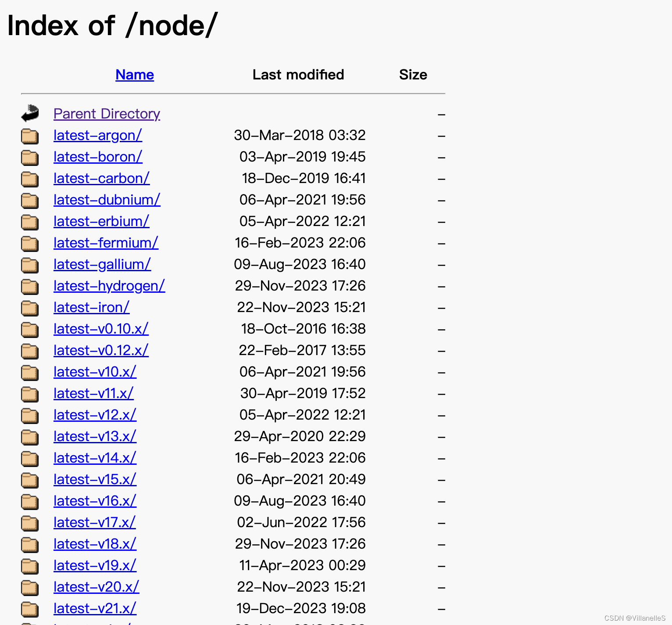Open the latest-v18.x/ directory link

95,544
